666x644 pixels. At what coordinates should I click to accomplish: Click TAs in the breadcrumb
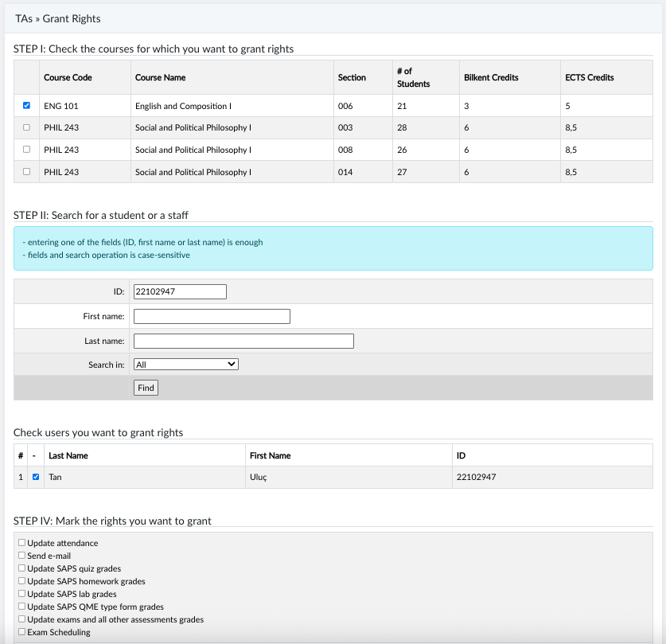tap(24, 18)
